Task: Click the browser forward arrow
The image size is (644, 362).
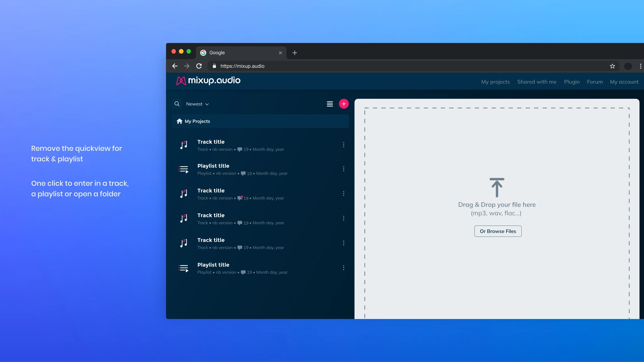Action: pos(187,66)
